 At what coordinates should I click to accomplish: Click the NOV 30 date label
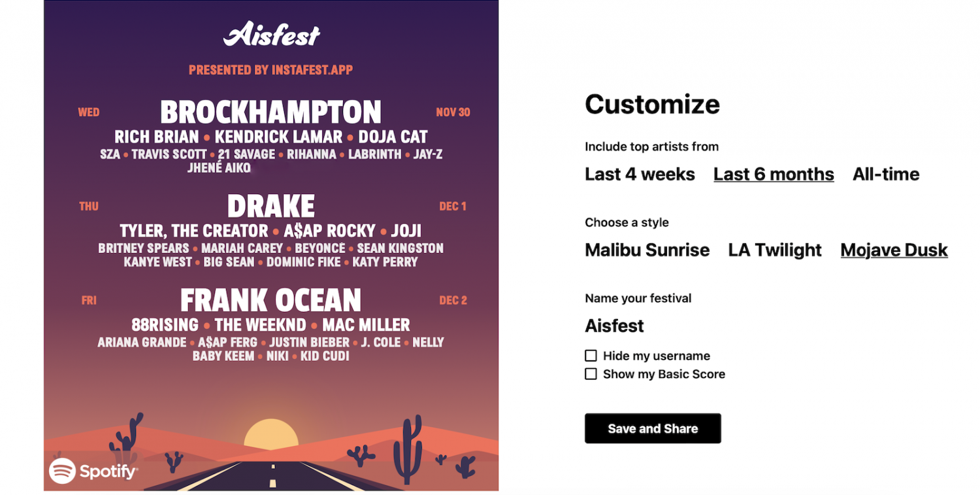point(453,112)
